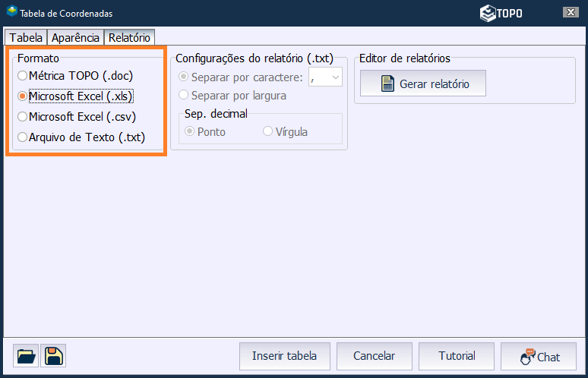This screenshot has height=378, width=588.
Task: Select Métrica TOPO (.doc) format
Action: pyautogui.click(x=23, y=76)
